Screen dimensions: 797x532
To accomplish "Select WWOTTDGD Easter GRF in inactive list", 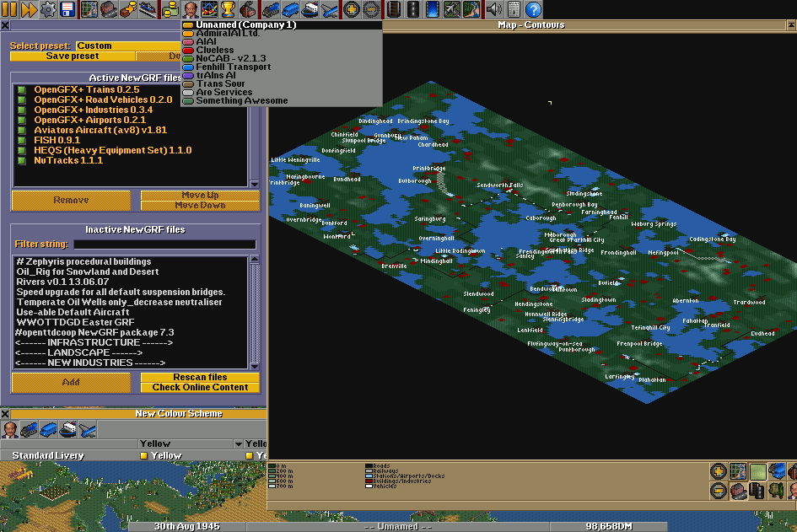I will coord(131,322).
